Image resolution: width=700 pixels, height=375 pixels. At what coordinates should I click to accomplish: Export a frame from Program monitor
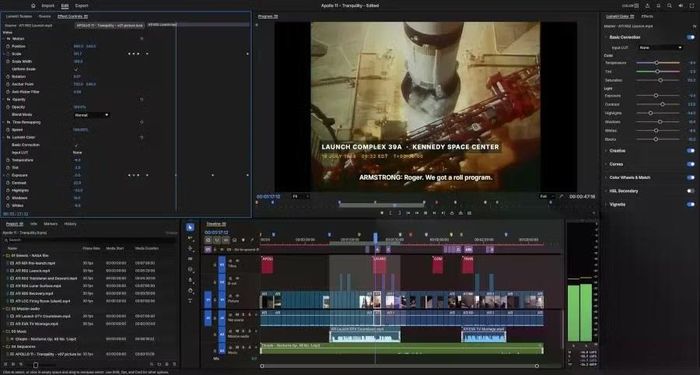coord(469,213)
